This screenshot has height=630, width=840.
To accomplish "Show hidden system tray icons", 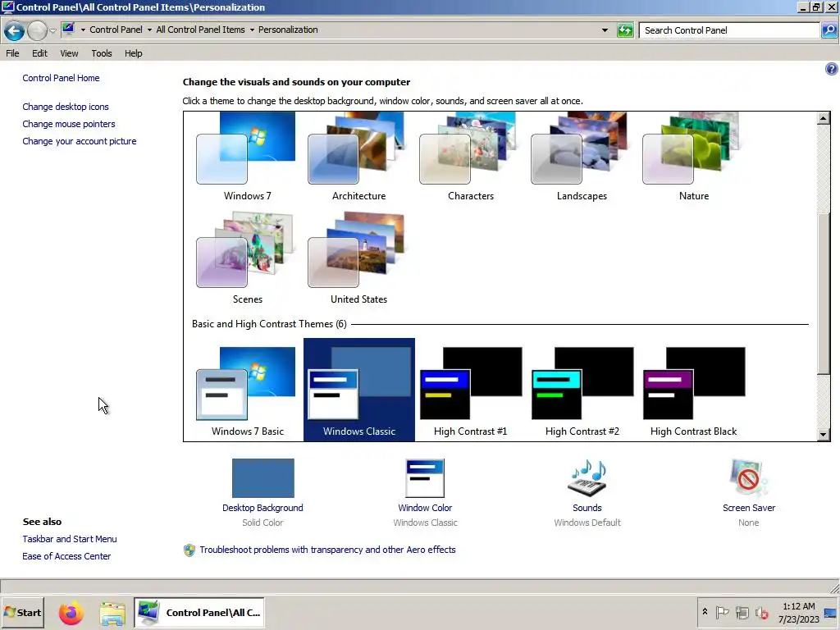I will [705, 612].
